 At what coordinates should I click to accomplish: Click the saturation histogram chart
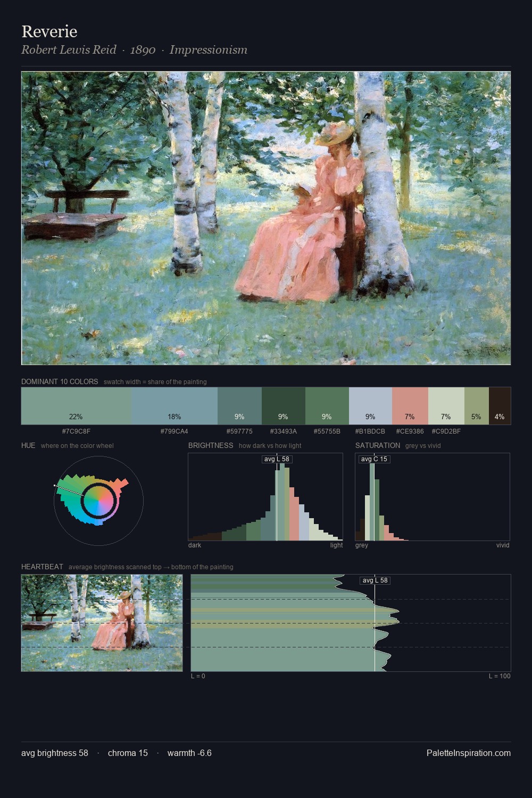(433, 497)
